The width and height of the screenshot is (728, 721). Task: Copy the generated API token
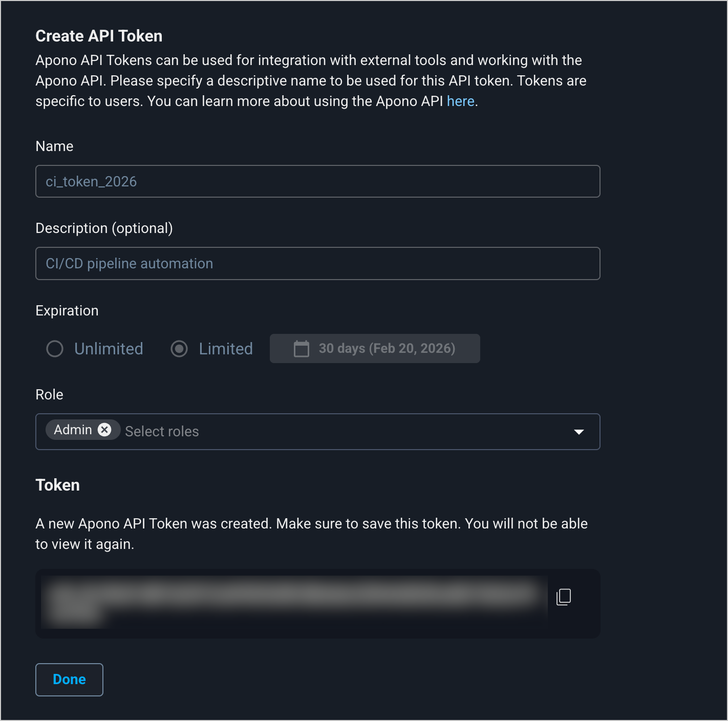tap(564, 597)
